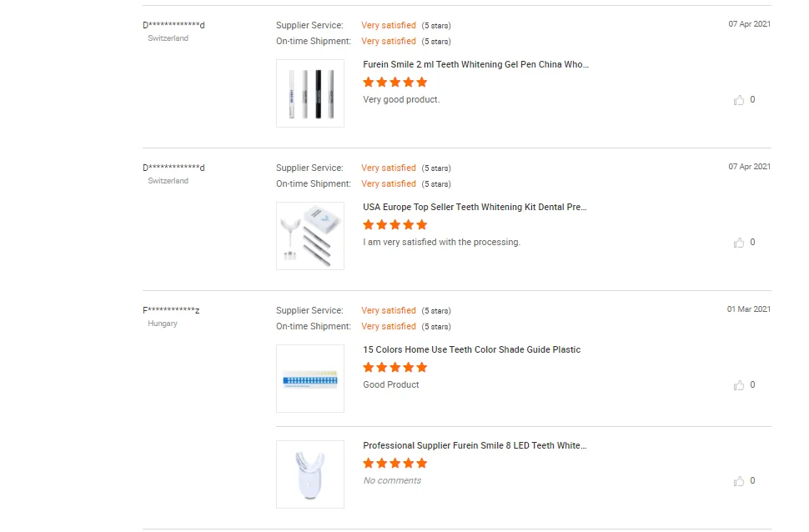
Task: Click the Hungary reviewer name F***z
Action: (x=171, y=310)
